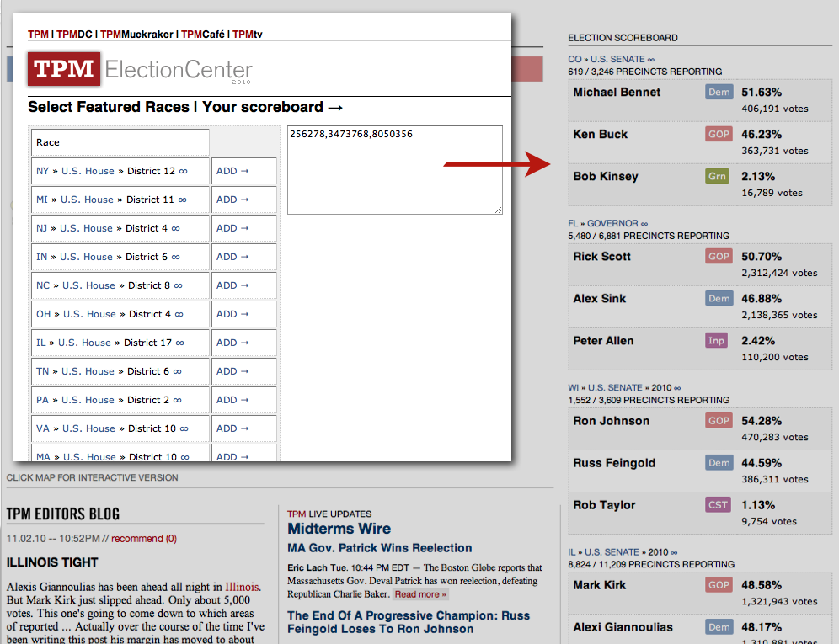Open TPMtv in top navigation
839x644 pixels.
(x=247, y=35)
